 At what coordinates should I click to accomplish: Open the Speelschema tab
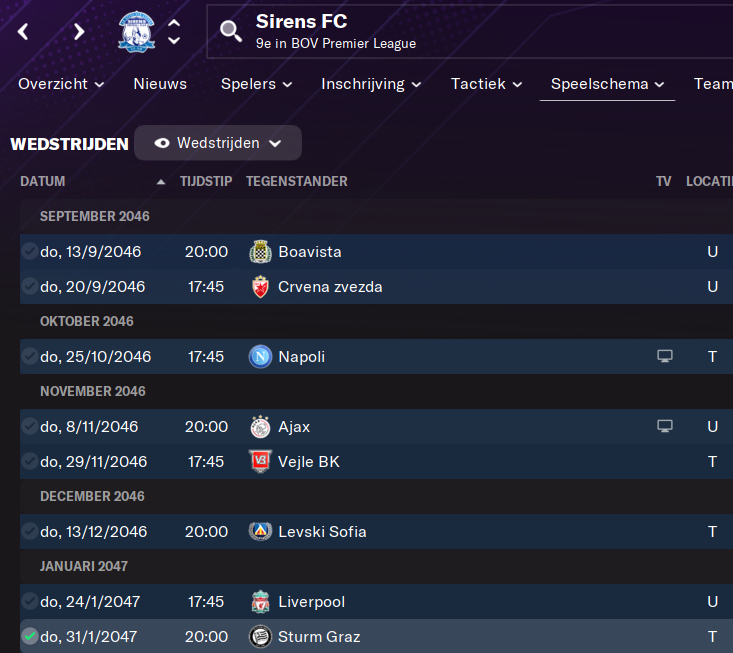607,84
